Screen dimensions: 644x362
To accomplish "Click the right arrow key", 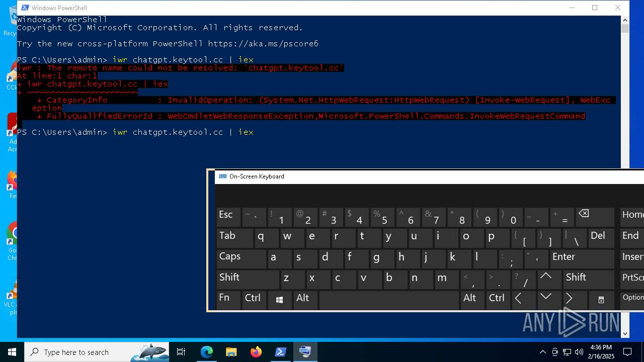I will pos(575,300).
